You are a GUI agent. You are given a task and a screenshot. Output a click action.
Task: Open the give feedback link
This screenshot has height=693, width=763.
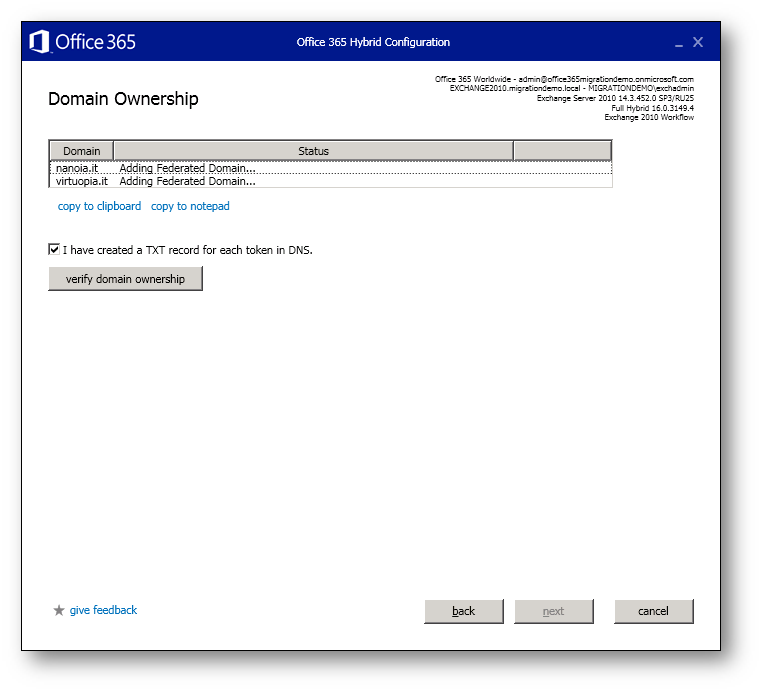pyautogui.click(x=103, y=610)
